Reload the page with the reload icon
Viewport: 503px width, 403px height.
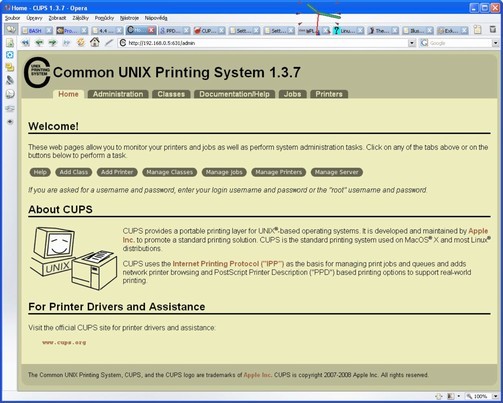pyautogui.click(x=81, y=43)
